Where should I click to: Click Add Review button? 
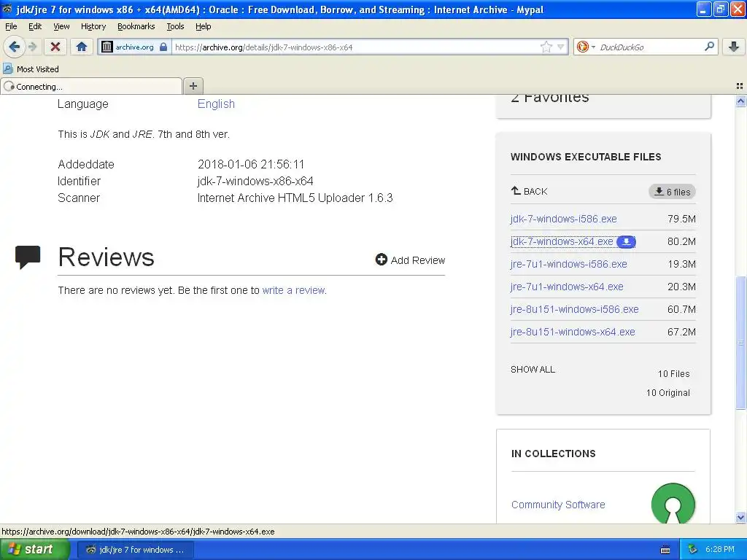tap(410, 260)
